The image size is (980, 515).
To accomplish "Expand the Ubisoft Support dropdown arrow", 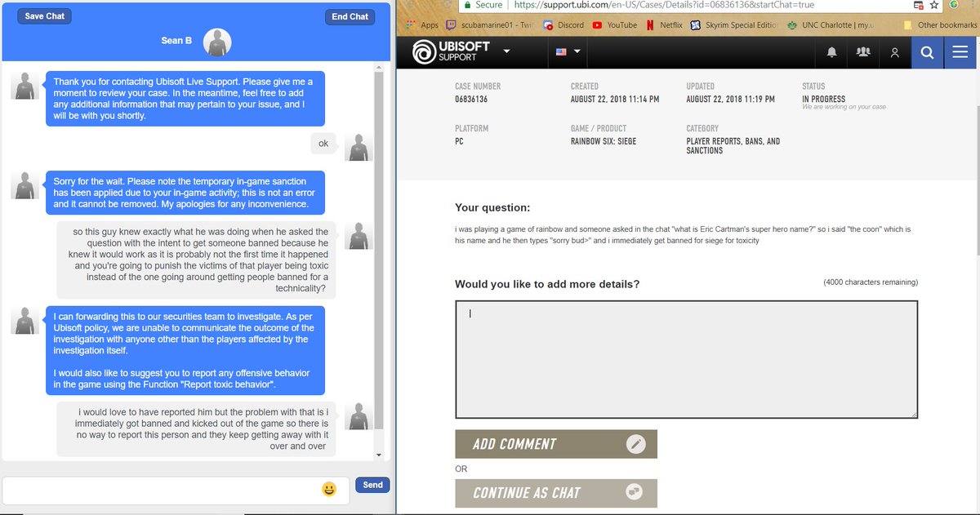I will (x=507, y=51).
